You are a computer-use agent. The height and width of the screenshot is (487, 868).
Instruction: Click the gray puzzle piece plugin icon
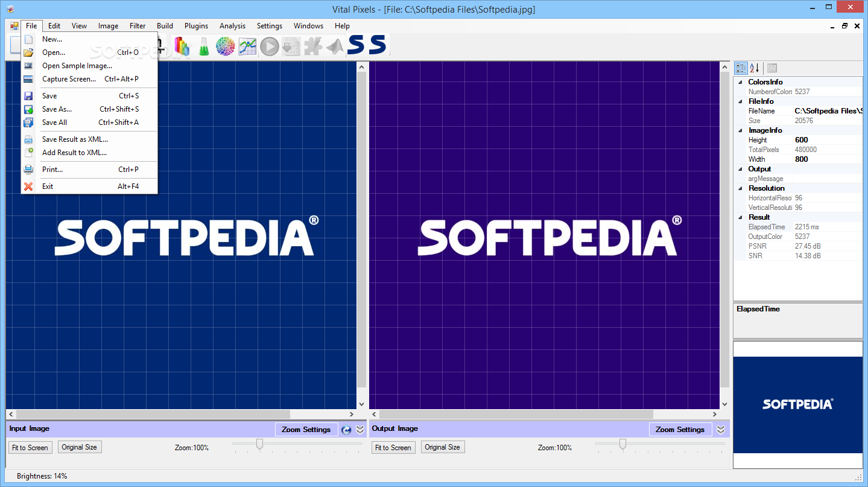pos(312,46)
